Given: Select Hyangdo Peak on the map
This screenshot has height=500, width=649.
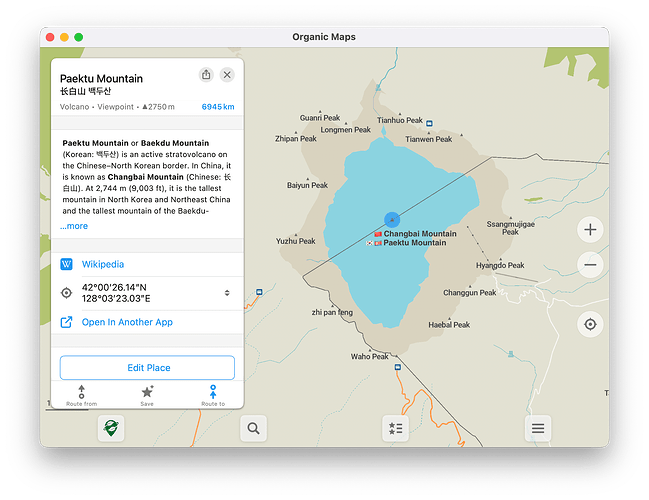Looking at the screenshot, I should [x=500, y=265].
